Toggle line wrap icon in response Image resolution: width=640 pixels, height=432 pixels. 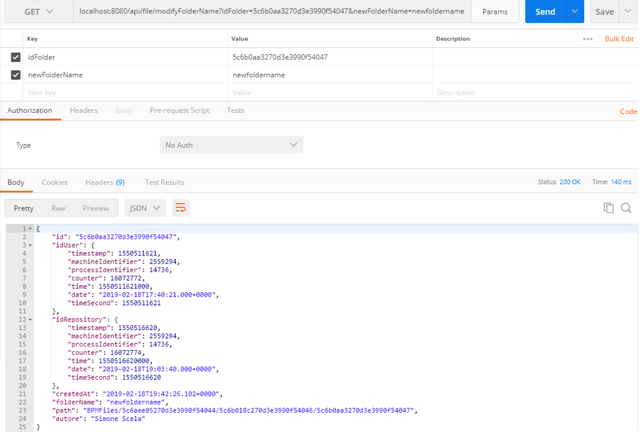coord(180,208)
